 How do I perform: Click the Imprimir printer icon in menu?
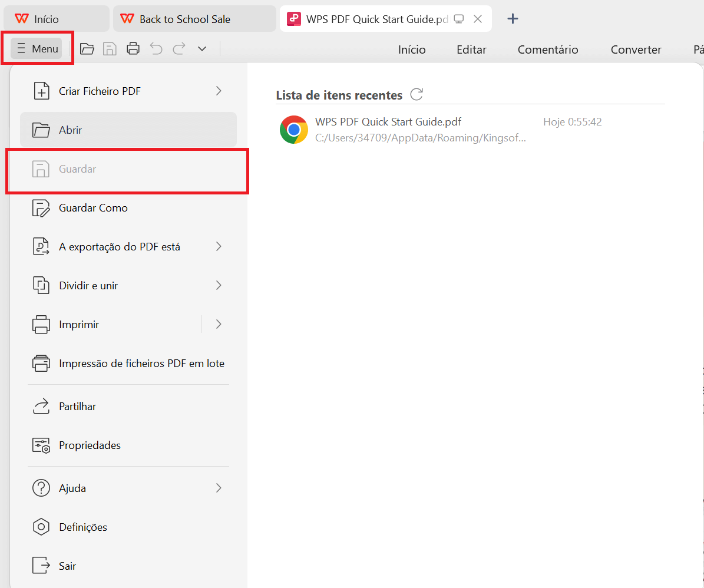41,324
